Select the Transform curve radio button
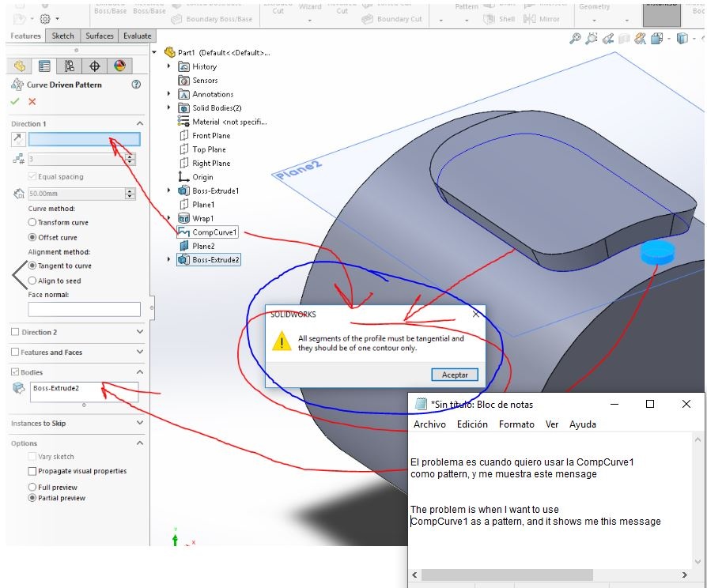The width and height of the screenshot is (707, 588). pyautogui.click(x=32, y=222)
